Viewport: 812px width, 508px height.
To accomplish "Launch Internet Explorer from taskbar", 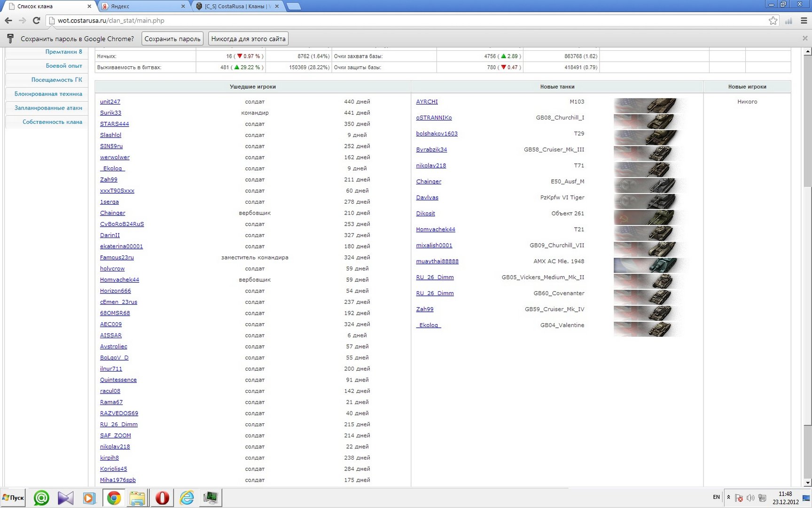I will pos(187,498).
